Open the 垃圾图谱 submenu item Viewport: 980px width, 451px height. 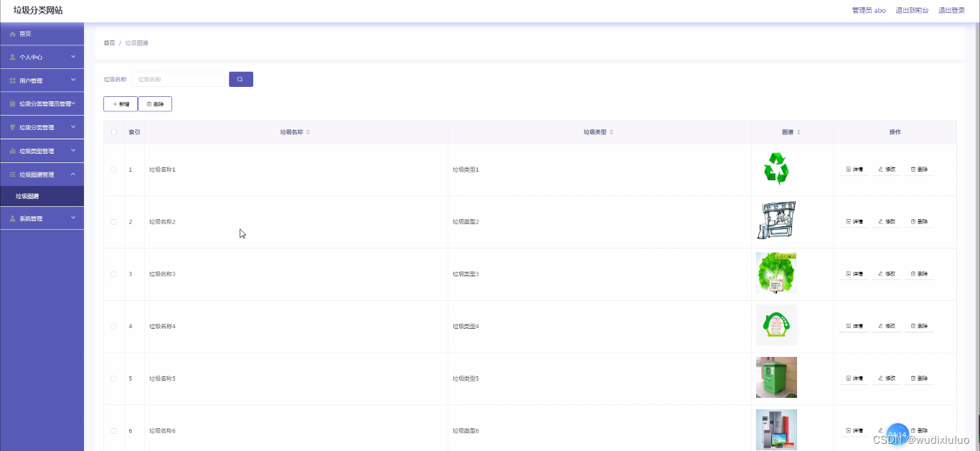click(42, 196)
